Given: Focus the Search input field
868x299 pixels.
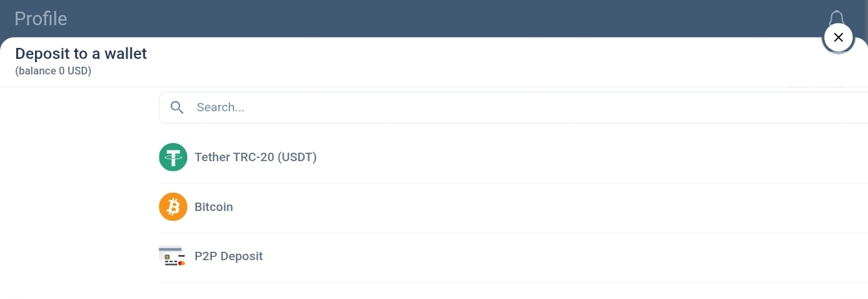Looking at the screenshot, I should click(513, 107).
